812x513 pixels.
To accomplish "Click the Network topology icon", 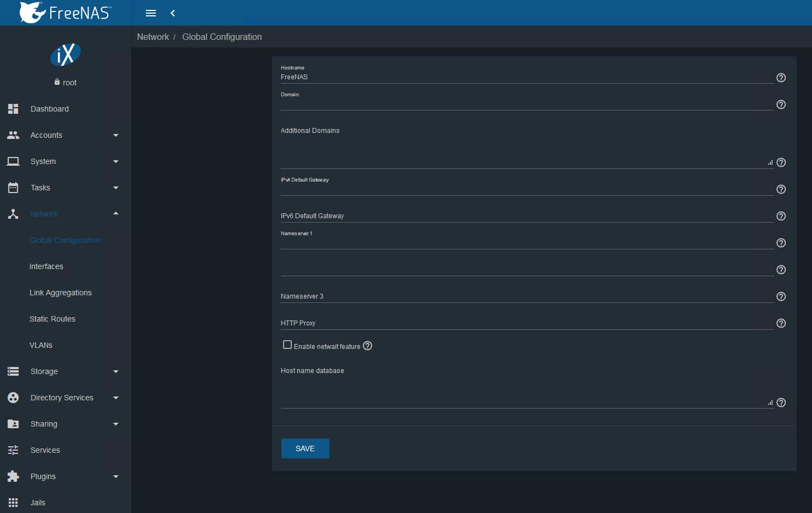I will tap(13, 214).
